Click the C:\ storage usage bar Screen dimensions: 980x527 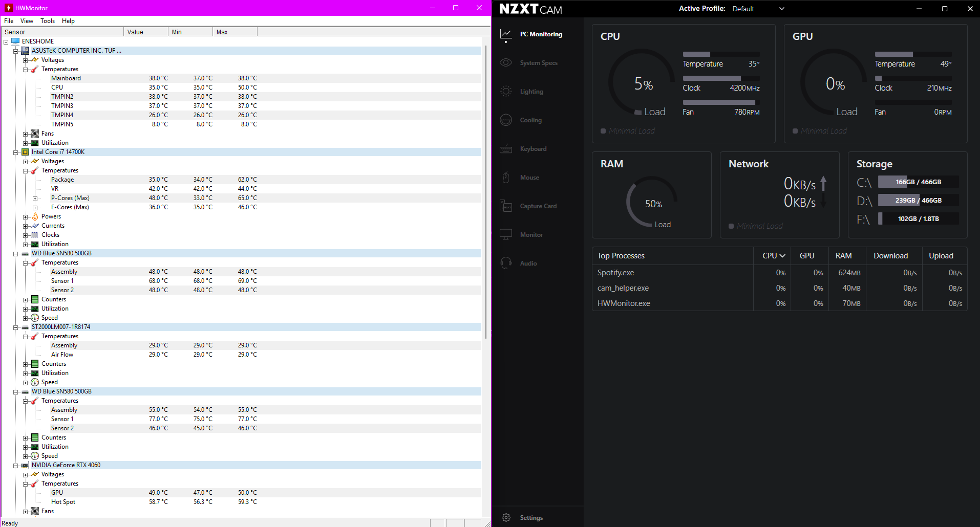[x=919, y=182]
